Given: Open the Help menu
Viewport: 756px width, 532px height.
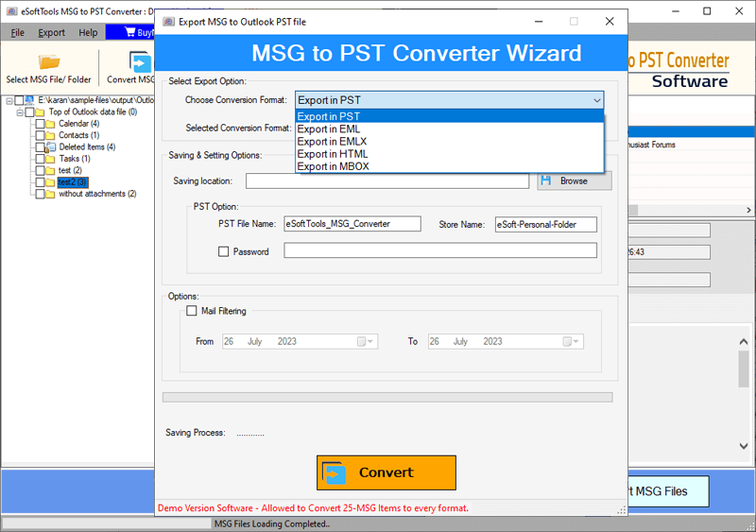Looking at the screenshot, I should click(88, 32).
